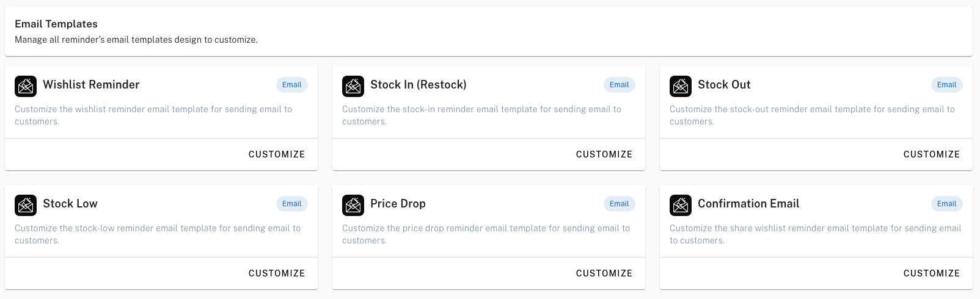Customize the Wishlist Reminder template

[x=277, y=154]
